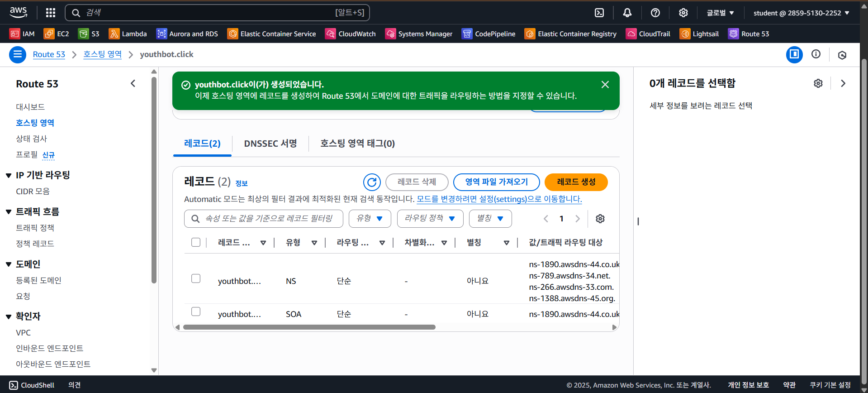Open console settings gear in top bar
This screenshot has width=868, height=393.
point(683,13)
